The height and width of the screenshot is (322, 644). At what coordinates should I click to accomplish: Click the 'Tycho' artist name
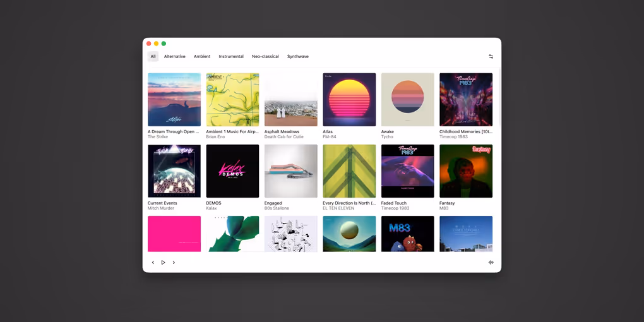[387, 137]
